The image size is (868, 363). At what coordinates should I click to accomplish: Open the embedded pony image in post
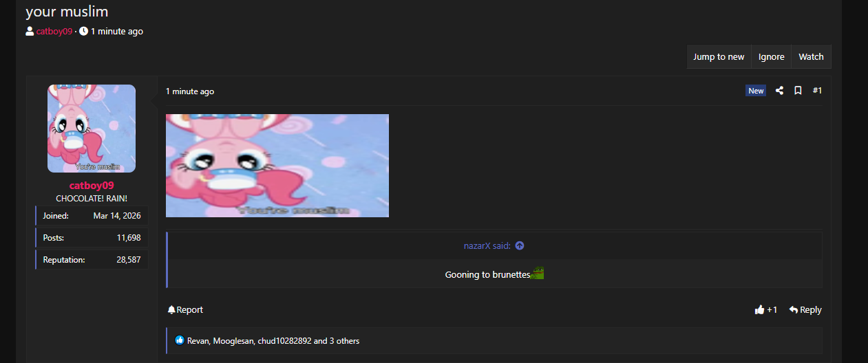pos(277,166)
